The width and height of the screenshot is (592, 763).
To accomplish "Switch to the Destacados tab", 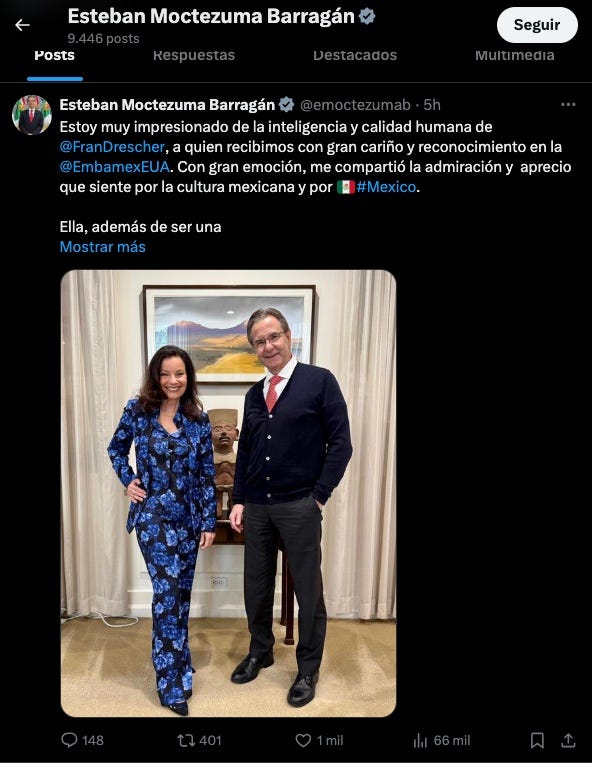I will (355, 55).
